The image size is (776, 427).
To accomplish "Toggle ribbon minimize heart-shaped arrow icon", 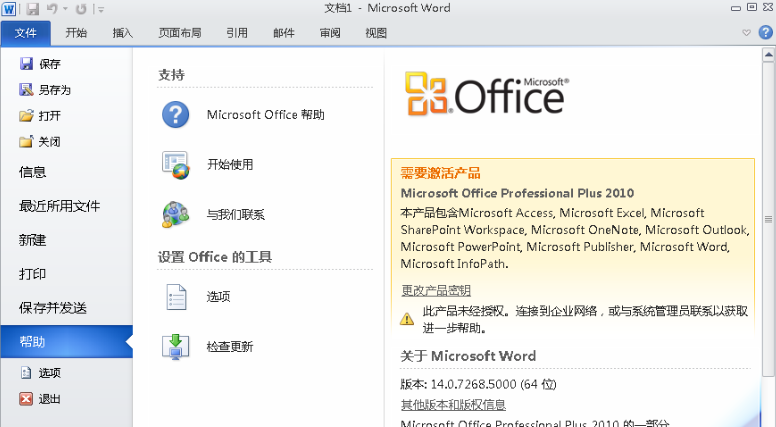I will click(x=746, y=33).
